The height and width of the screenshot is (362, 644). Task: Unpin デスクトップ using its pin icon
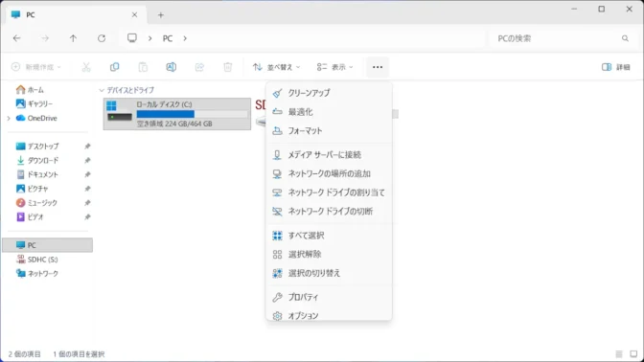[87, 147]
